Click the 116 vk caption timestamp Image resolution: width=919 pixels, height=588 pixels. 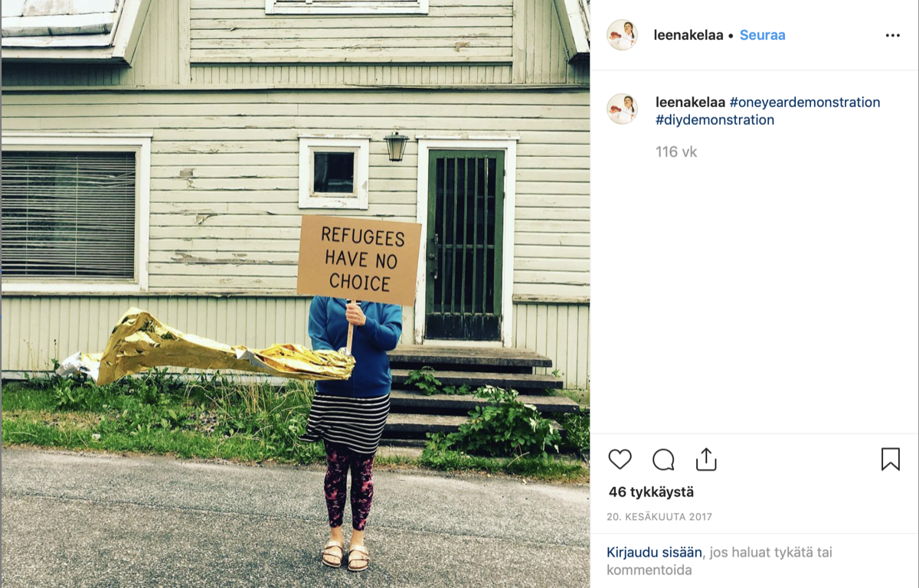coord(676,152)
